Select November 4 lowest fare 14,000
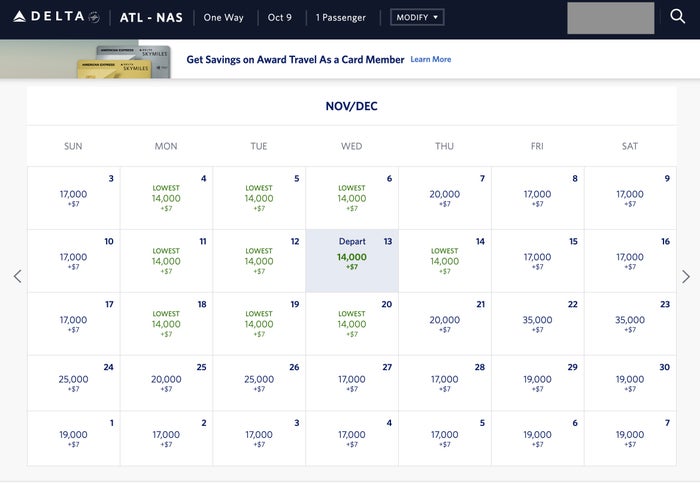The image size is (700, 484). [167, 198]
